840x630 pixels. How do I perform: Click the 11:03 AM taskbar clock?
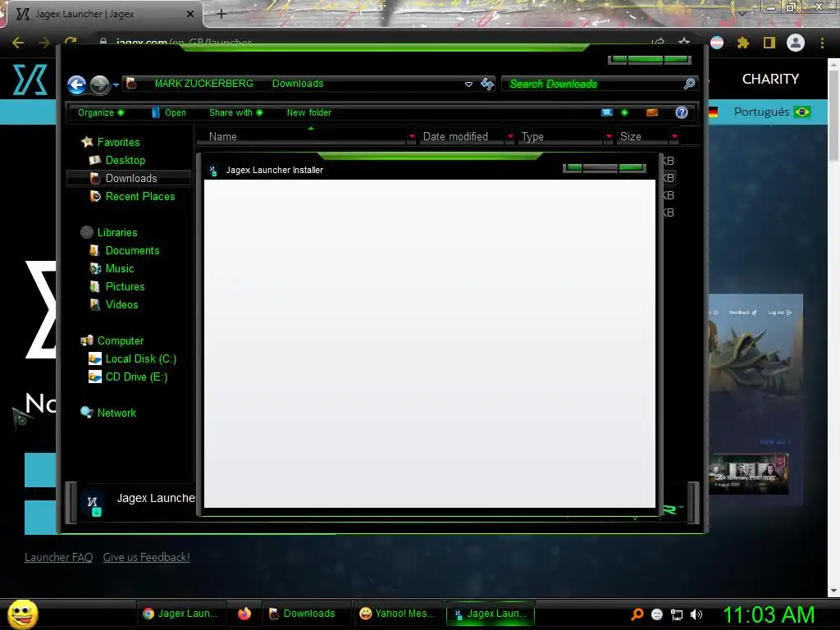pos(769,614)
